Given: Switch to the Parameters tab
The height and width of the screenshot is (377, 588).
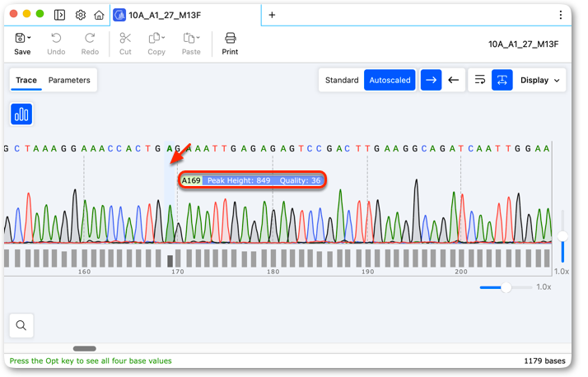Looking at the screenshot, I should (69, 80).
